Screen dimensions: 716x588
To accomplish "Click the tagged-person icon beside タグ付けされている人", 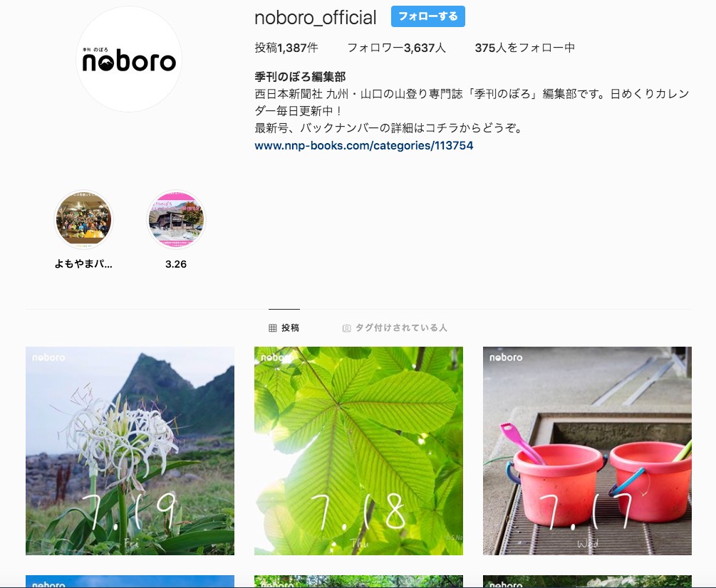I will coord(346,328).
